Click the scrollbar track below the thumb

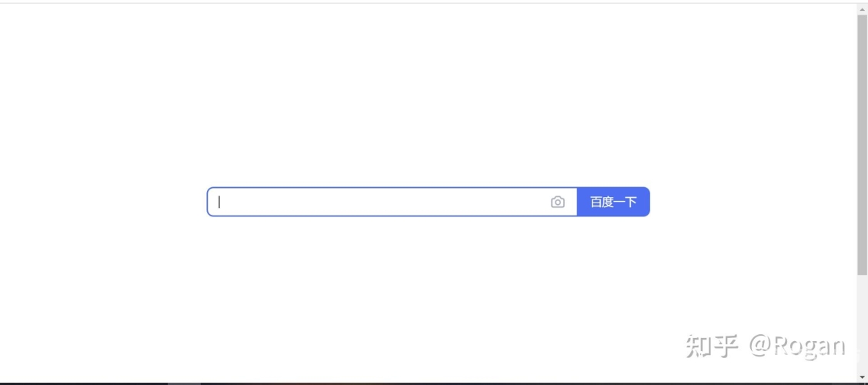point(862,323)
